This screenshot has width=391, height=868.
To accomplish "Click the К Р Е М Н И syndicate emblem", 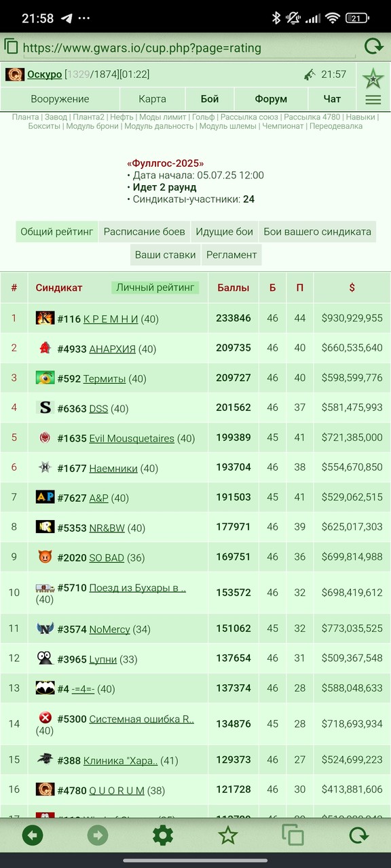I will (45, 318).
